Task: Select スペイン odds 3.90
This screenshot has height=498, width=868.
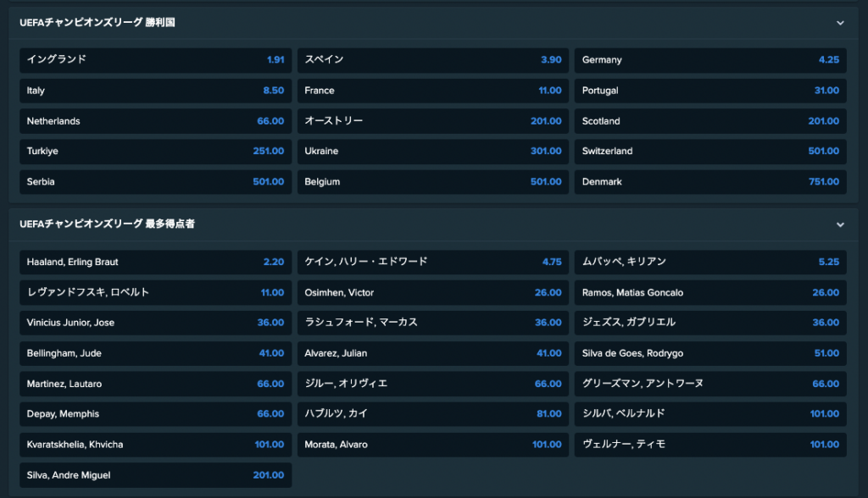Action: 433,60
